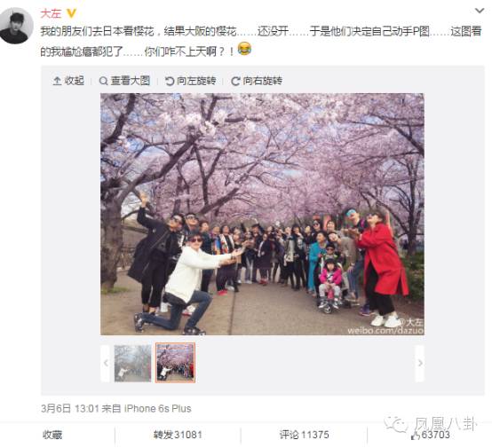The height and width of the screenshot is (448, 492).
Task: Click the 大左 profile avatar
Action: [16, 26]
